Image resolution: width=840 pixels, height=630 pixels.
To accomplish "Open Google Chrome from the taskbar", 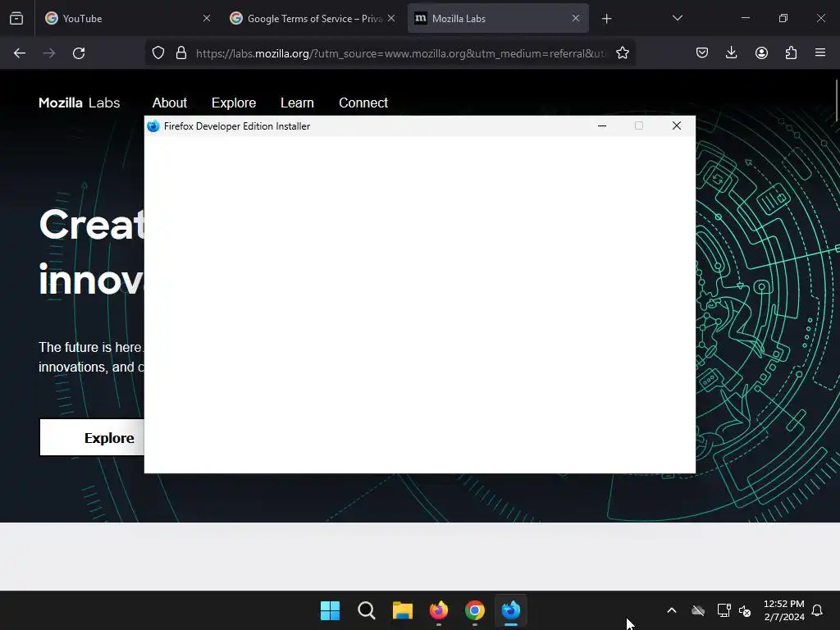I will click(475, 610).
